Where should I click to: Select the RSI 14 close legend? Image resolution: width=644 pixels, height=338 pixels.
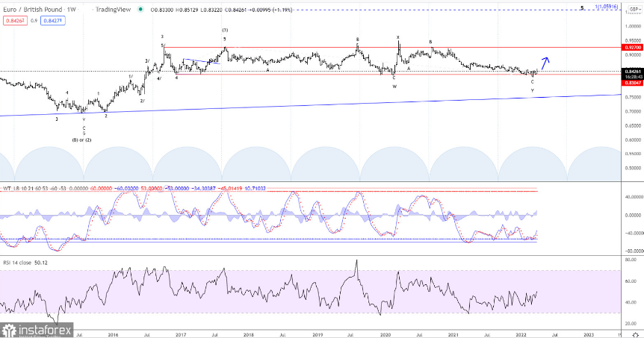coord(25,263)
